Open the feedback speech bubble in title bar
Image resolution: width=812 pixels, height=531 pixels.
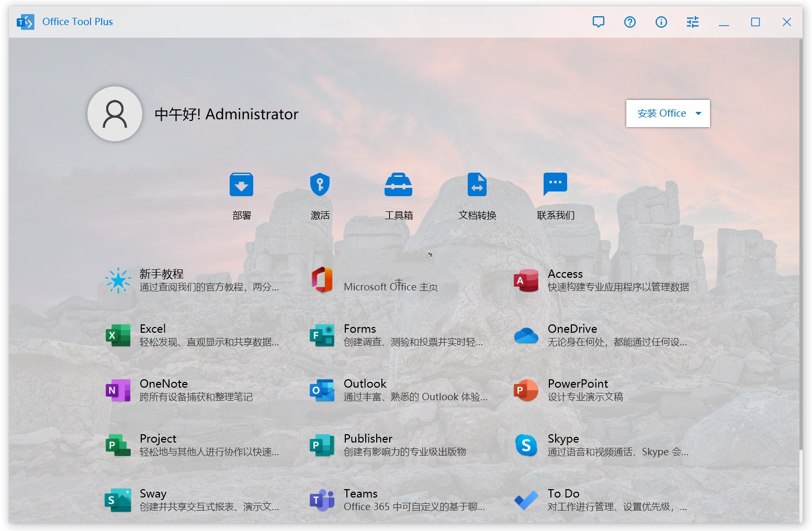pos(598,22)
